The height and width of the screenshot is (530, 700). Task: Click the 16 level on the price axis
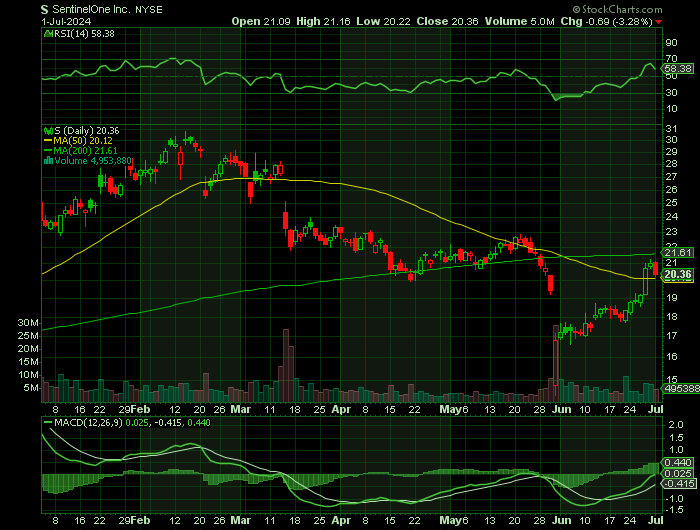click(x=671, y=357)
